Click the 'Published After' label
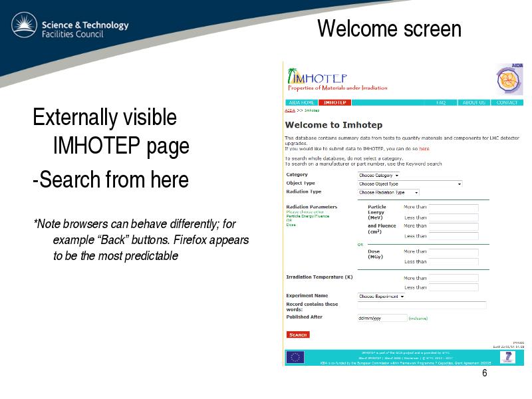 (305, 317)
